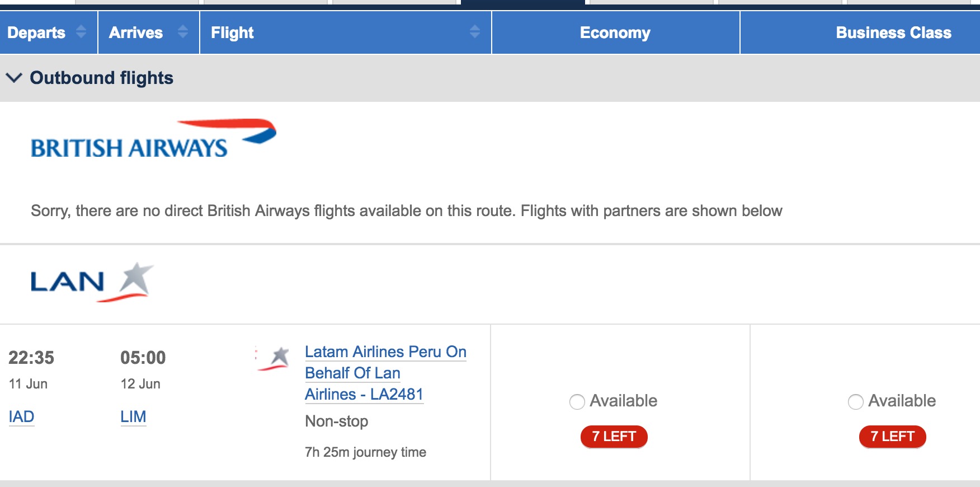Click the Business Class 7 LEFT badge
Screen dimensions: 980x487
(892, 437)
